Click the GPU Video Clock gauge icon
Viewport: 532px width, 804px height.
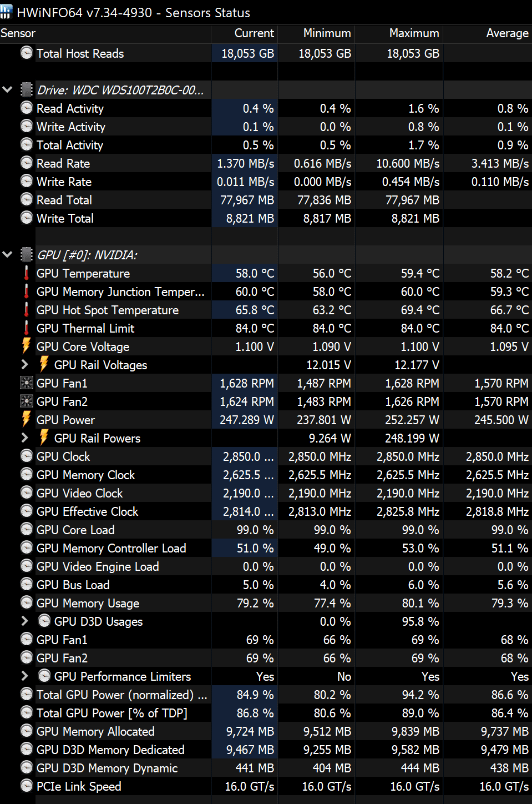(26, 493)
